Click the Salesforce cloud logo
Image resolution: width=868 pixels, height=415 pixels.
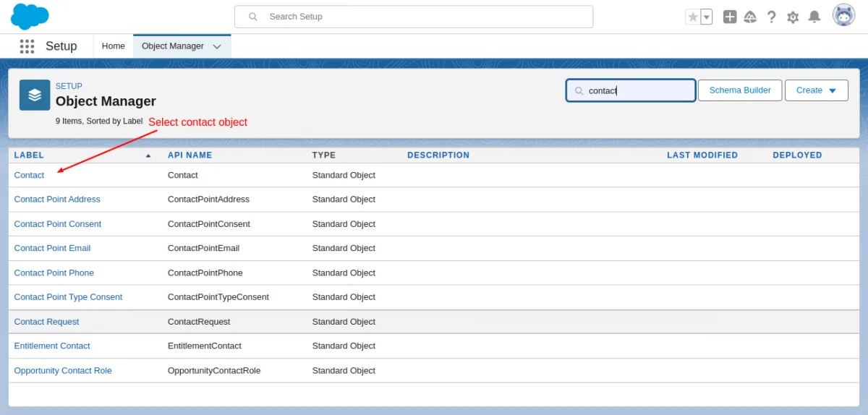tap(30, 16)
